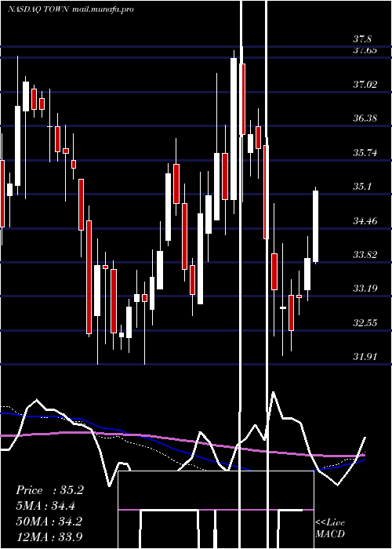Click the MACD histogram box at the bottom
392x549 pixels.
216,510
